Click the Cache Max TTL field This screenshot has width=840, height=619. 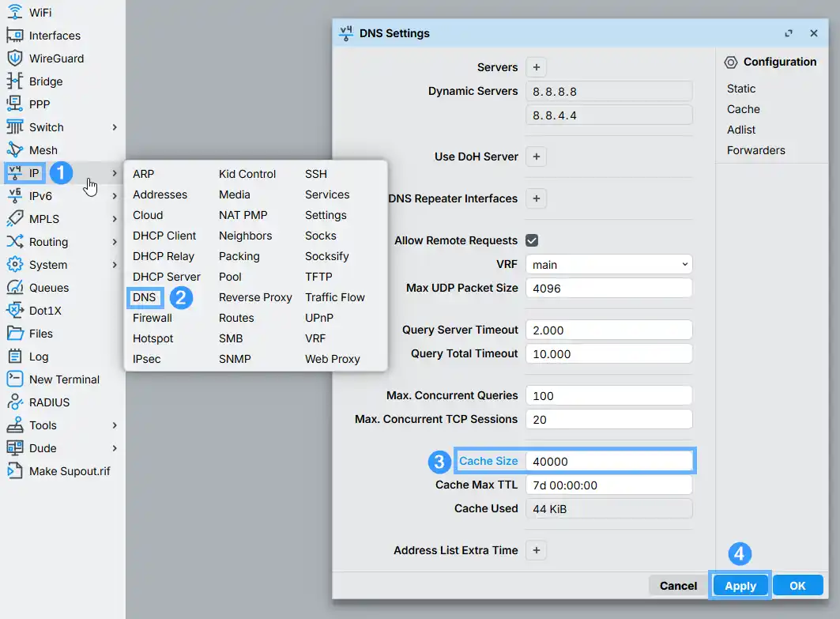click(609, 485)
